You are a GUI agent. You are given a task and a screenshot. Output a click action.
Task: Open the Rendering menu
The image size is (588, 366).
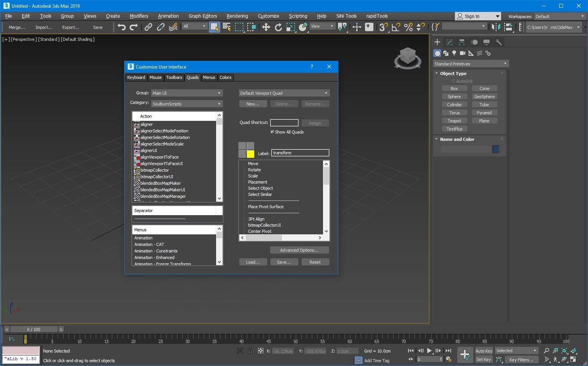pyautogui.click(x=237, y=16)
